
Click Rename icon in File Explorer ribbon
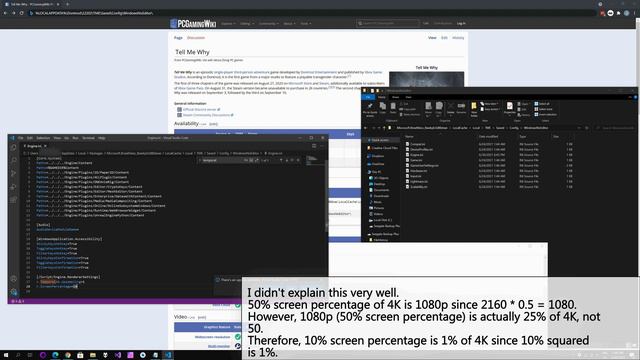(x=461, y=108)
